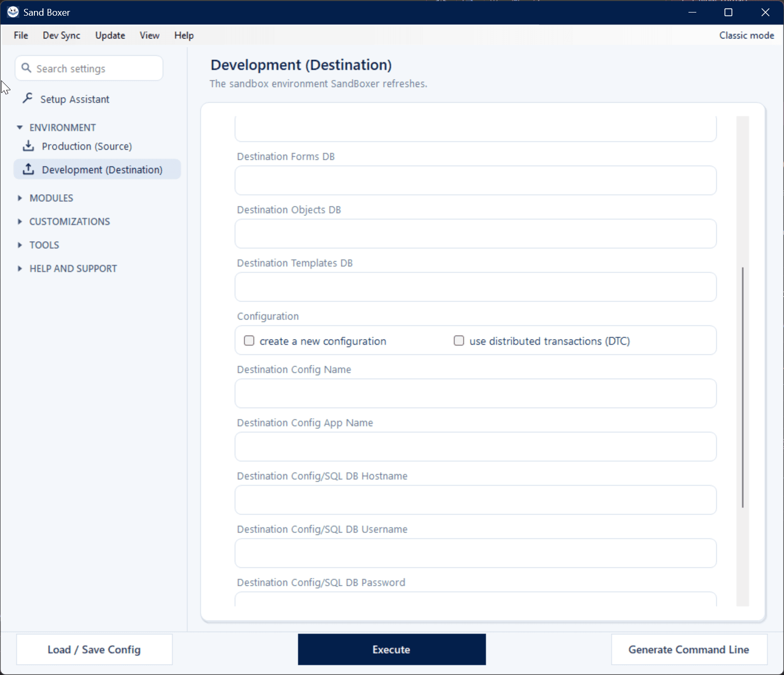Switch to Classic mode

pos(746,35)
